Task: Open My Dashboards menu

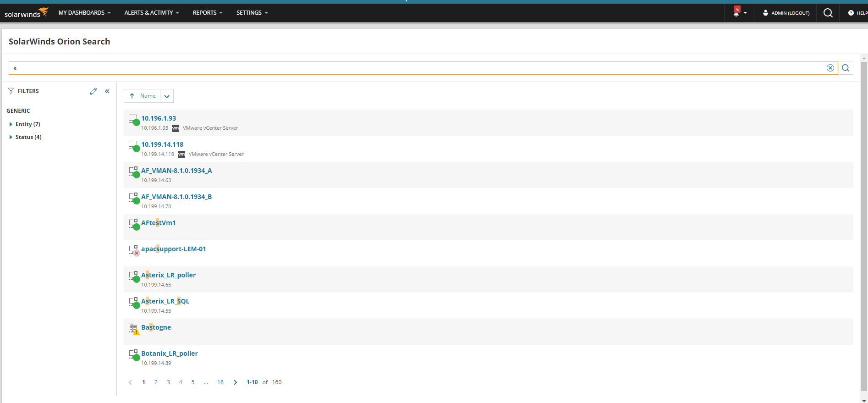Action: coord(84,13)
